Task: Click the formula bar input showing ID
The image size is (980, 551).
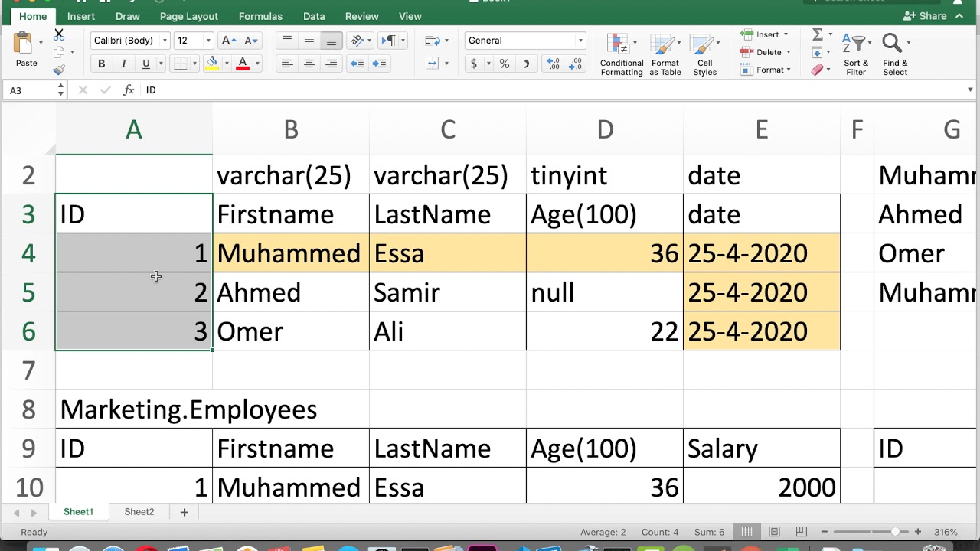Action: (x=551, y=90)
